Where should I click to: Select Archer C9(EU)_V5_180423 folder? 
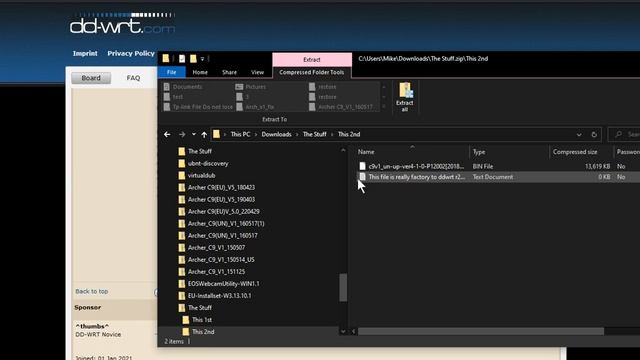click(x=221, y=187)
